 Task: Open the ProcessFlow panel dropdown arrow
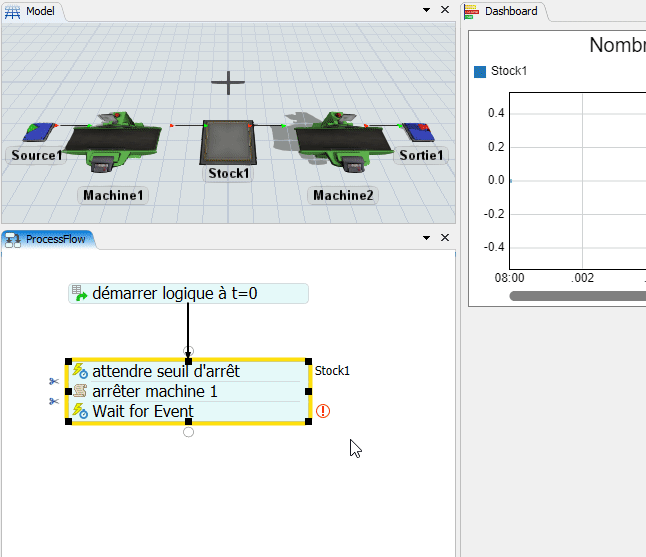tap(427, 238)
